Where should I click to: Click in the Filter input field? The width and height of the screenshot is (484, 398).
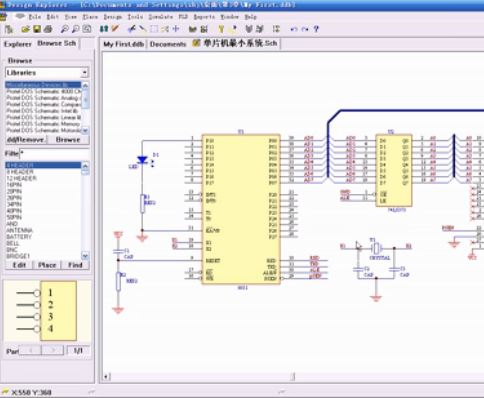click(x=53, y=154)
